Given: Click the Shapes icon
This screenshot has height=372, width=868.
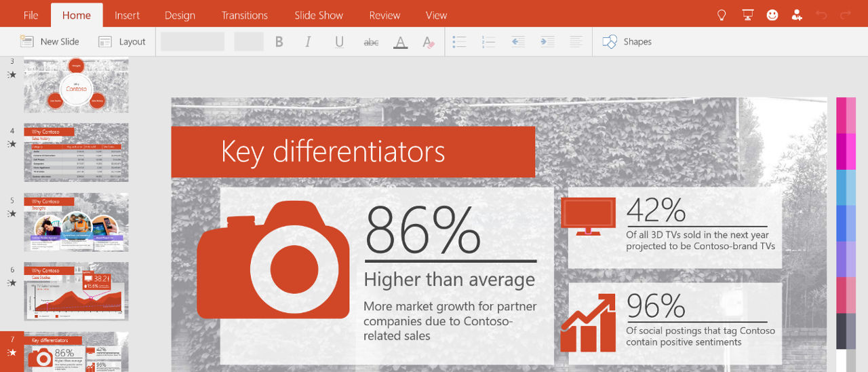Looking at the screenshot, I should [x=609, y=41].
